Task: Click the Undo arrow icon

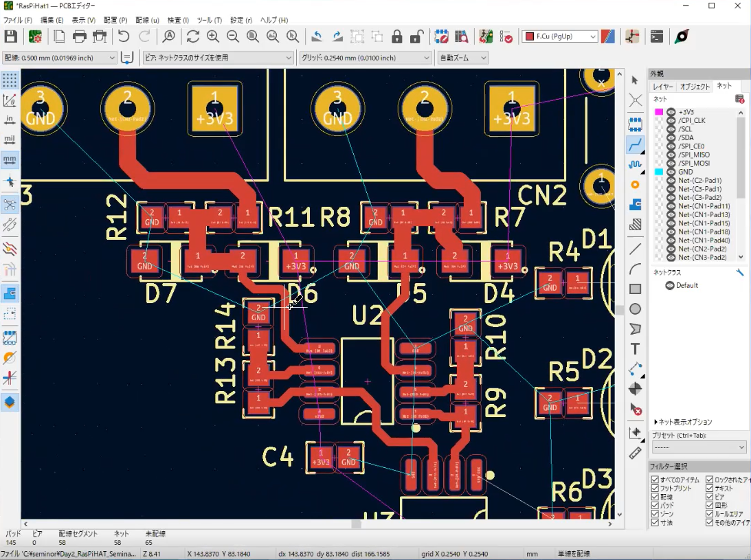Action: click(124, 36)
